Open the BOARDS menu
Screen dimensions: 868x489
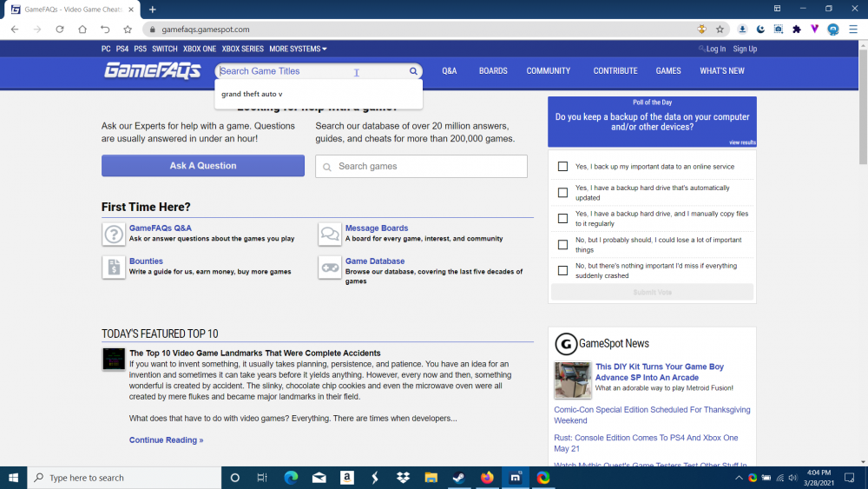pyautogui.click(x=493, y=71)
